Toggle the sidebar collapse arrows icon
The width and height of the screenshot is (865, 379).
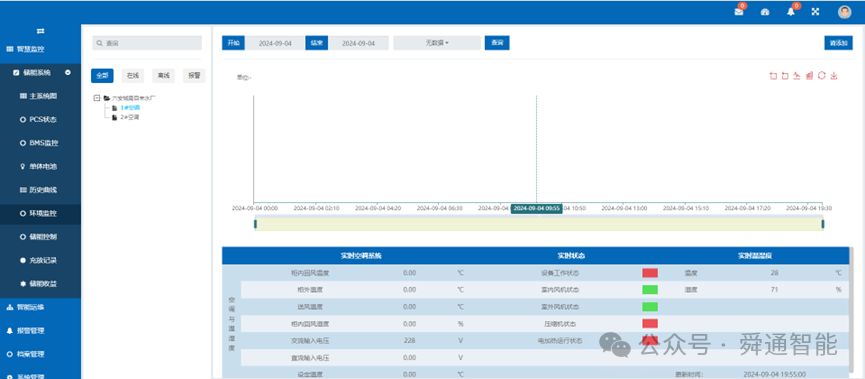pyautogui.click(x=40, y=31)
